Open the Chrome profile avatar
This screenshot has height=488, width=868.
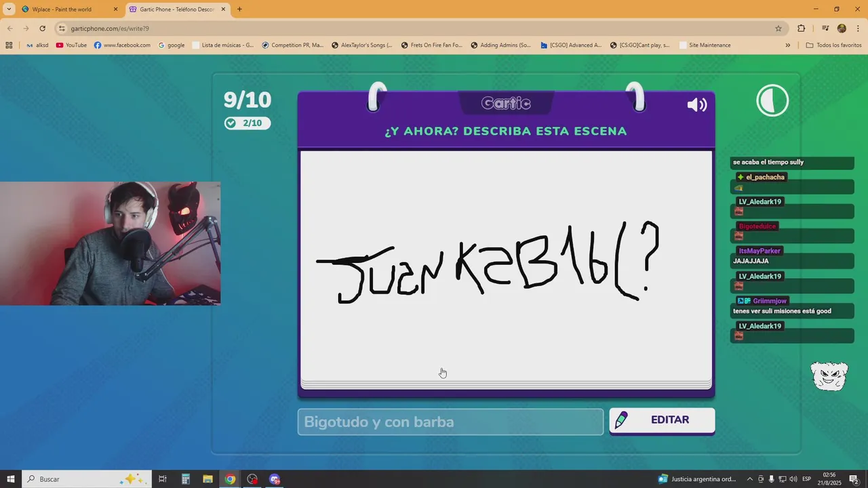click(842, 28)
